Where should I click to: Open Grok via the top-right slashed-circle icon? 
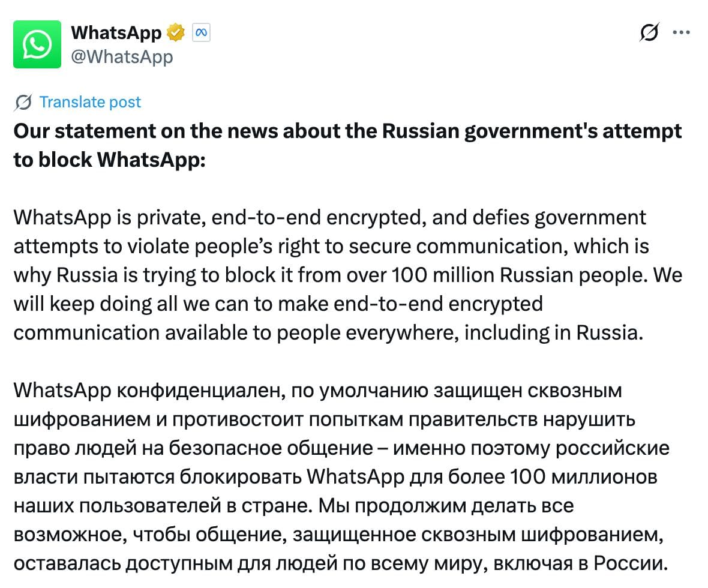click(649, 32)
